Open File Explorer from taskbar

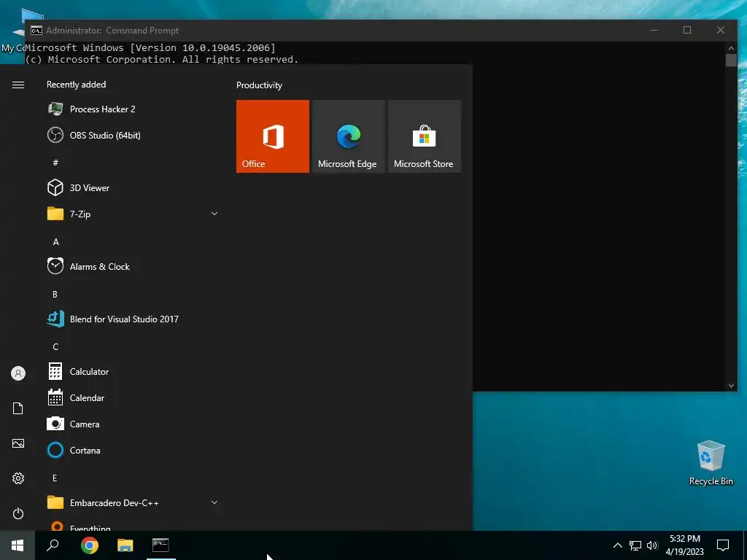point(125,545)
